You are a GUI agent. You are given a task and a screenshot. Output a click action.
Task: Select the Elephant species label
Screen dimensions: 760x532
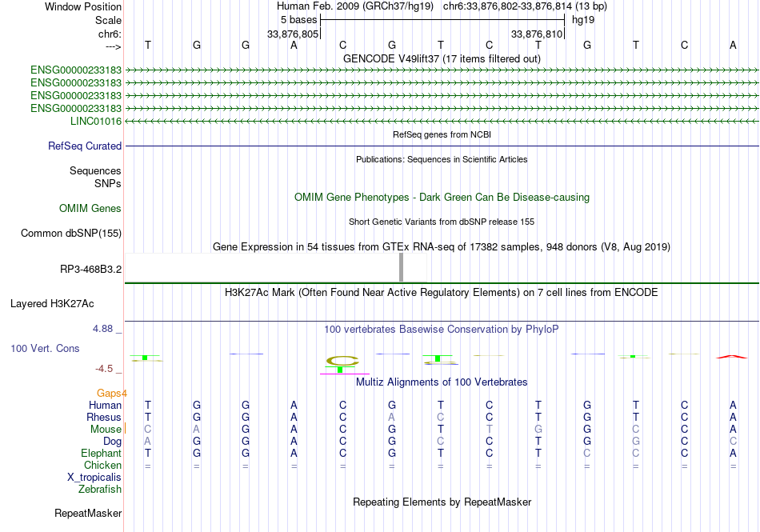point(102,453)
